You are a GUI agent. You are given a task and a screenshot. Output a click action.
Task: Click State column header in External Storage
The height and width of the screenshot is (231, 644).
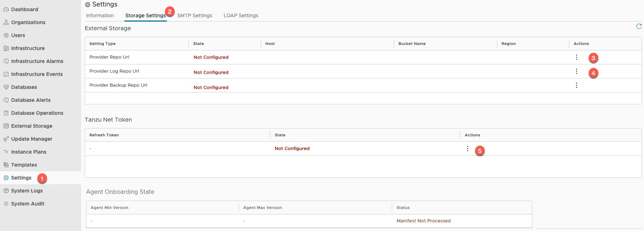(x=198, y=44)
